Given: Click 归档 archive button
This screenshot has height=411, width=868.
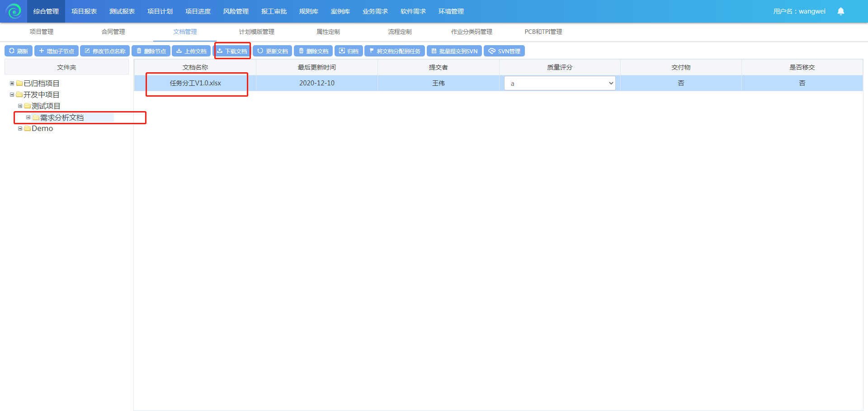Looking at the screenshot, I should pos(349,51).
